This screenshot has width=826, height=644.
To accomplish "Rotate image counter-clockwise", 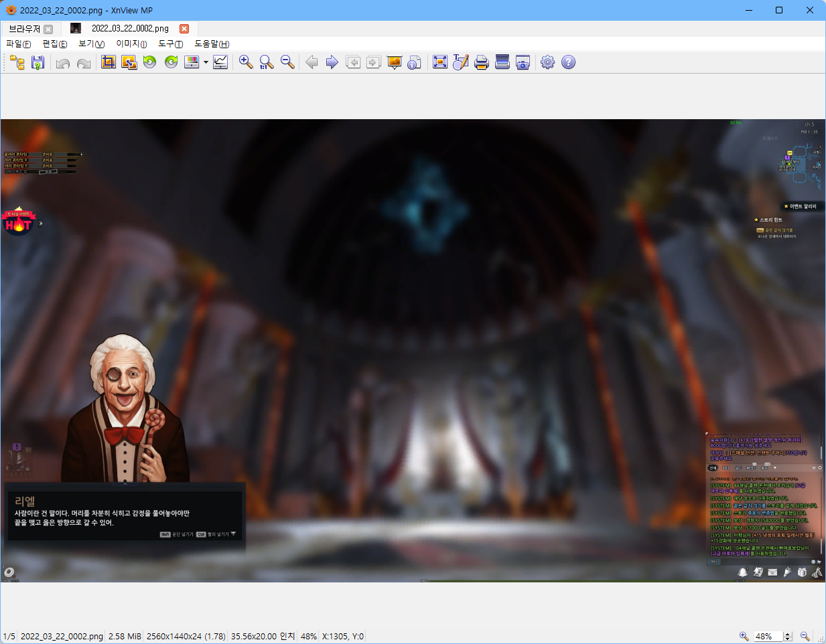I will point(150,62).
